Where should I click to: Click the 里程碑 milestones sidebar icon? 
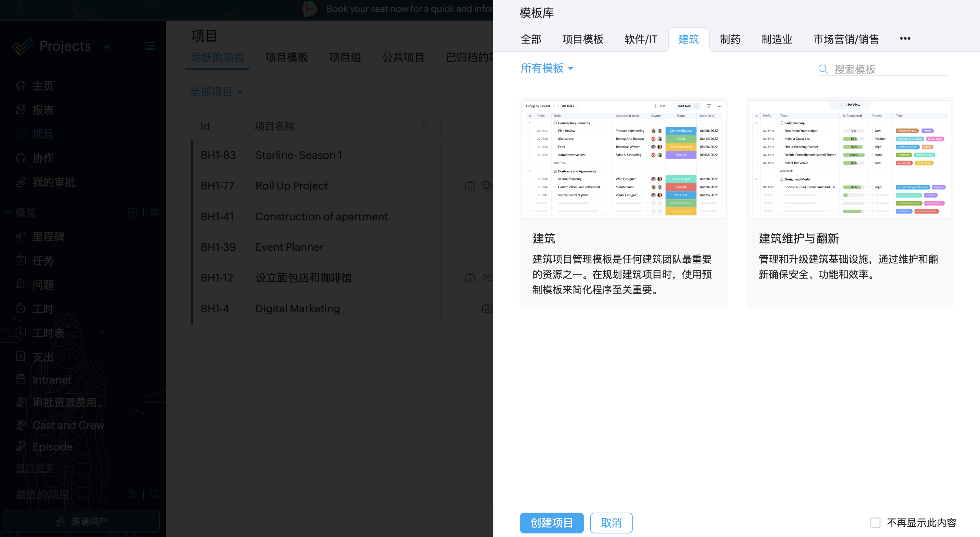tap(20, 237)
